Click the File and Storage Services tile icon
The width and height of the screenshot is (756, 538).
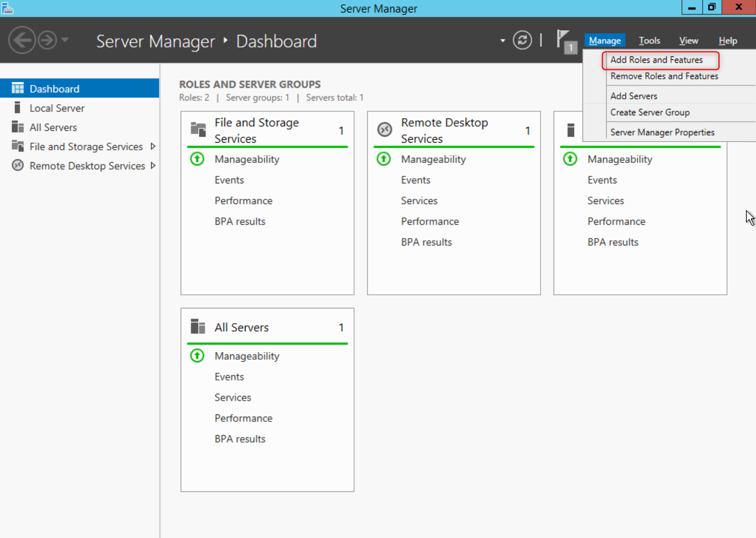[x=198, y=130]
